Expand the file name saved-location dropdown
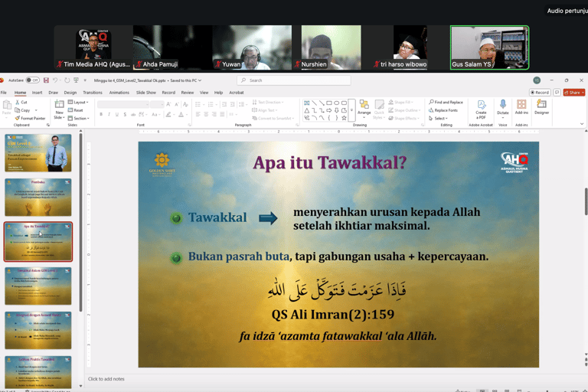Viewport: 588px width, 392px height. [200, 80]
